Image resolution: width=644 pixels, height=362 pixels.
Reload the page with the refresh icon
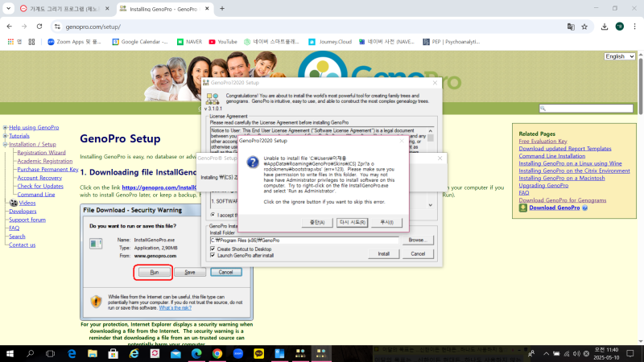(39, 26)
